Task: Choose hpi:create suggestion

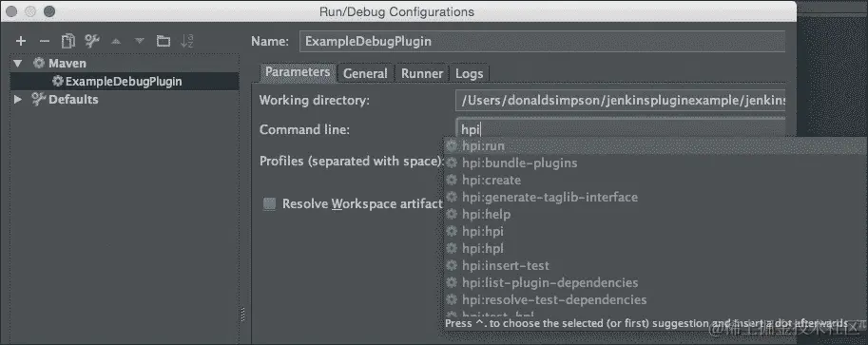Action: [656, 180]
